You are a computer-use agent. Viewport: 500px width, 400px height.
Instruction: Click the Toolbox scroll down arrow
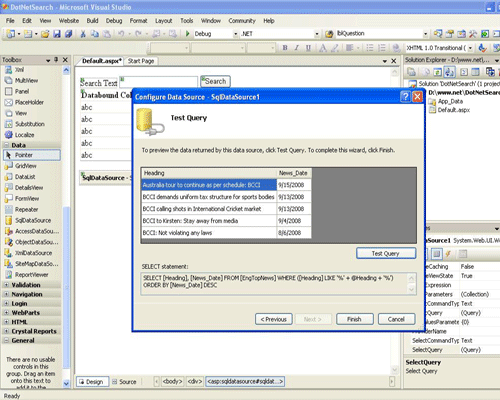click(x=66, y=383)
